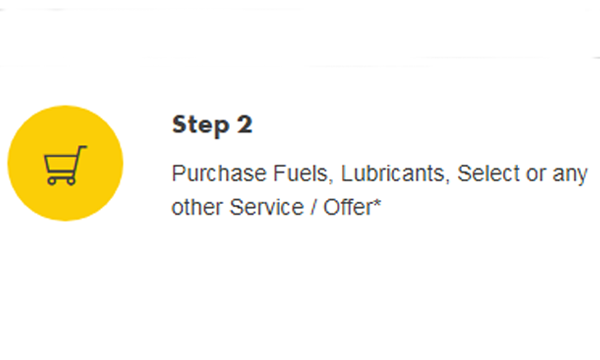The height and width of the screenshot is (360, 600).
Task: Click the cart basket body
Action: point(61,165)
